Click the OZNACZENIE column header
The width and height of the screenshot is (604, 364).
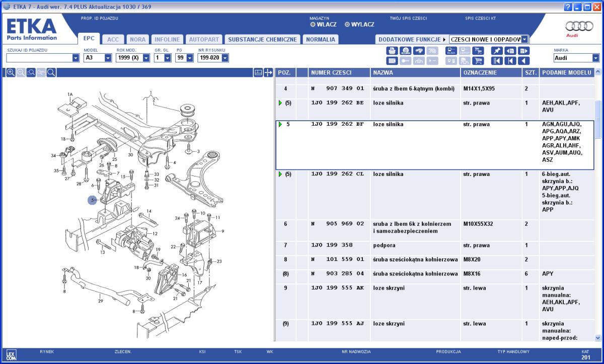pos(491,73)
